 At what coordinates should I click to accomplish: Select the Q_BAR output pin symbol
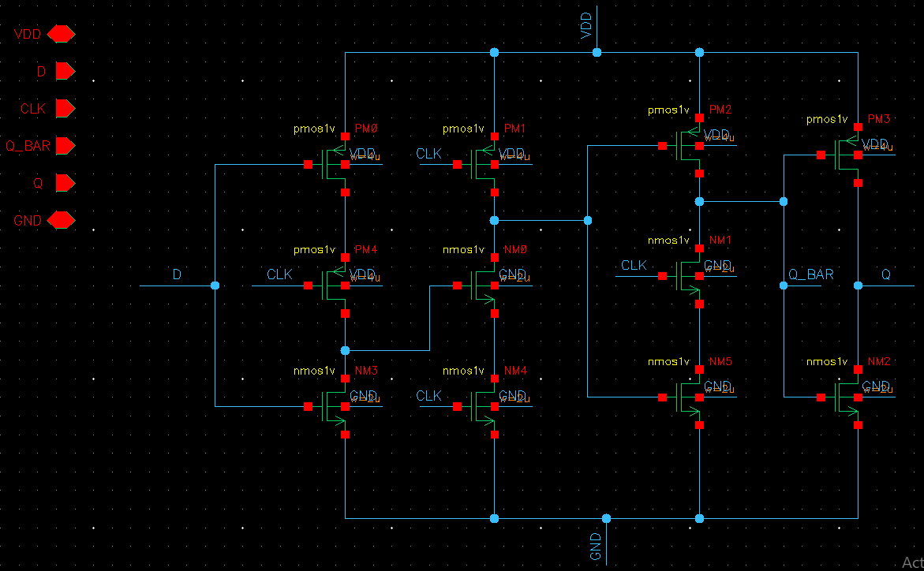[x=65, y=146]
